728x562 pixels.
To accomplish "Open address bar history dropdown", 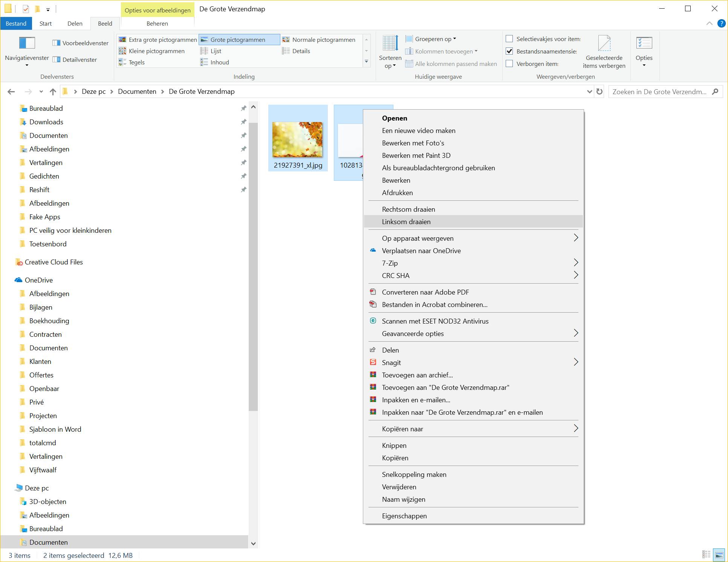I will (589, 92).
